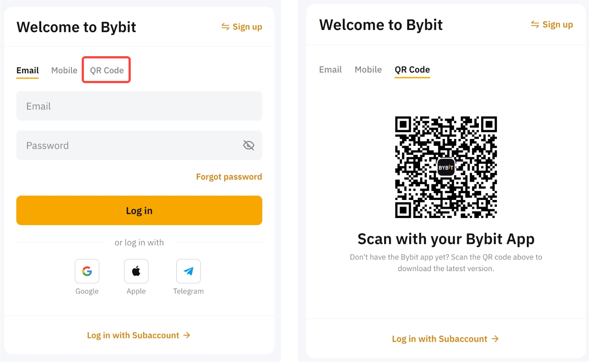Click the Telegram login icon
This screenshot has height=364, width=589.
pyautogui.click(x=188, y=271)
